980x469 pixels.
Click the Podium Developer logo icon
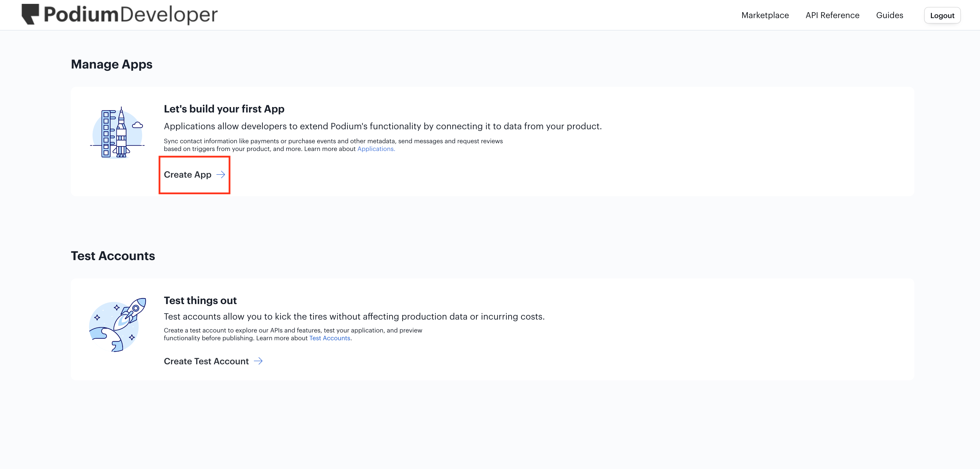[x=30, y=14]
